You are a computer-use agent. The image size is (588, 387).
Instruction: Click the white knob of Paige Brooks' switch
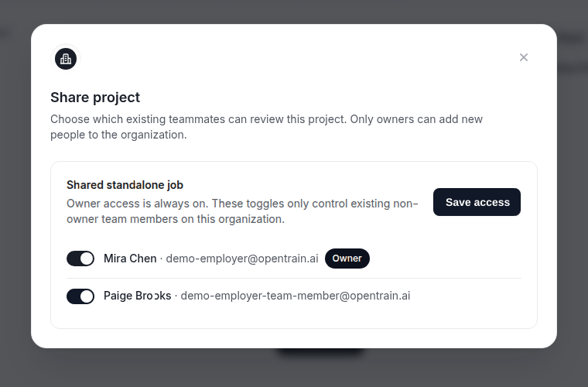point(87,296)
